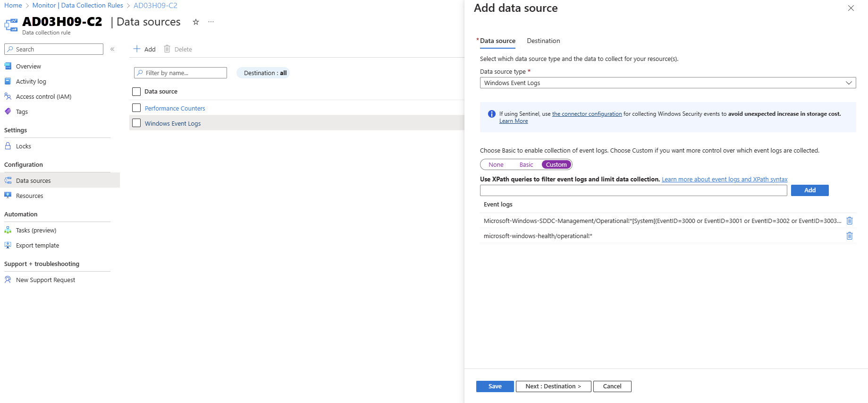The height and width of the screenshot is (403, 868).
Task: Click the data collection rule resource icon
Action: coord(11,25)
